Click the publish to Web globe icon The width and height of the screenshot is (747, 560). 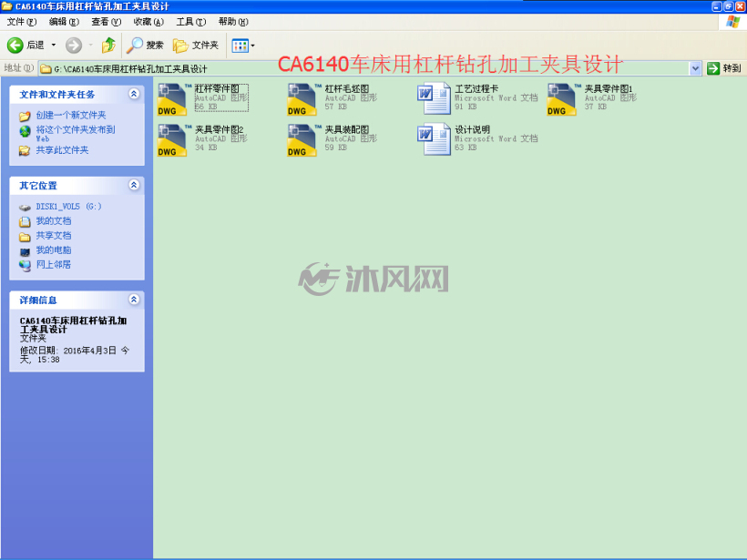[x=25, y=131]
